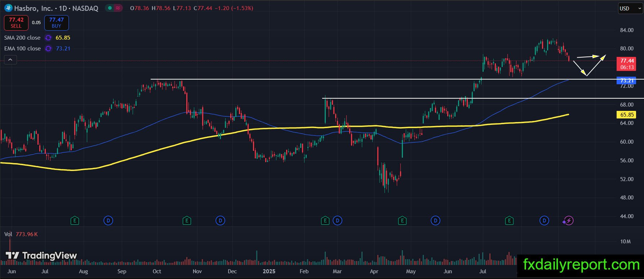Click the high price H78.56
Viewport: 644px width, 279px height.
tap(161, 8)
